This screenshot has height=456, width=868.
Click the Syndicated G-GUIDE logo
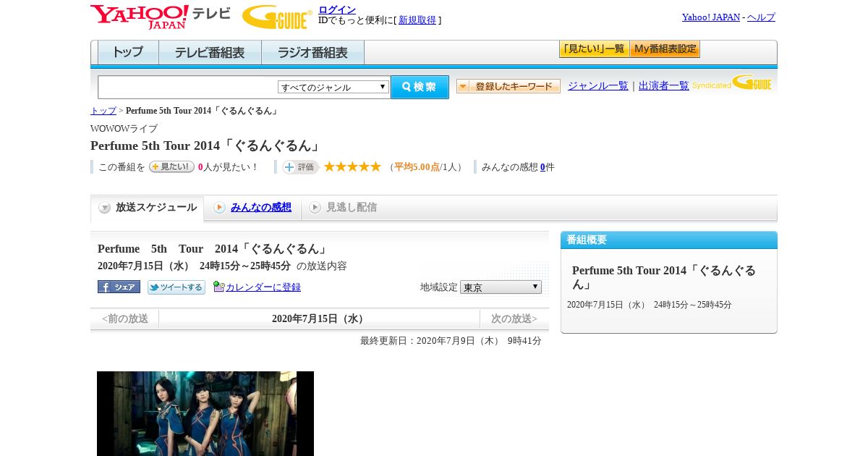click(x=732, y=83)
